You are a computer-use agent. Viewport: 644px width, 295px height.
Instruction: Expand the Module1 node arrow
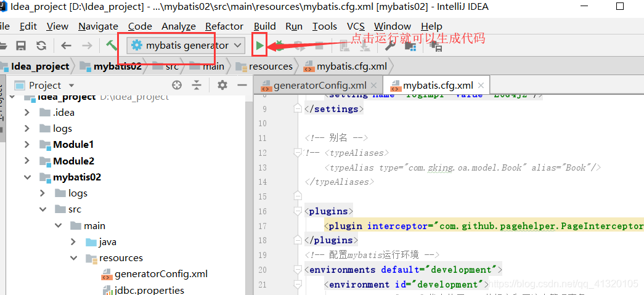tap(26, 145)
